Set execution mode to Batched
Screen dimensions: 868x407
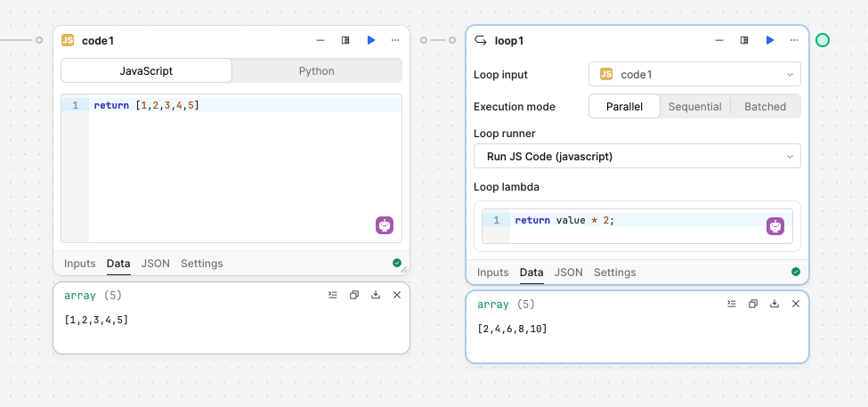[x=765, y=106]
